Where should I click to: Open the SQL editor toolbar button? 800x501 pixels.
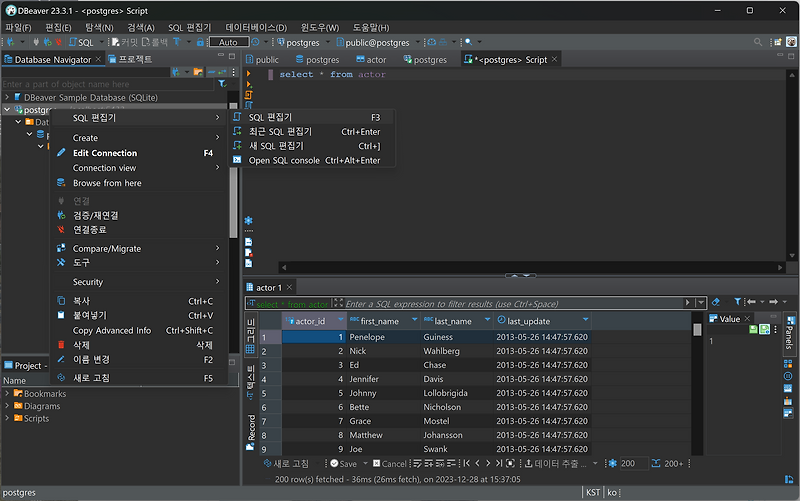tap(81, 42)
